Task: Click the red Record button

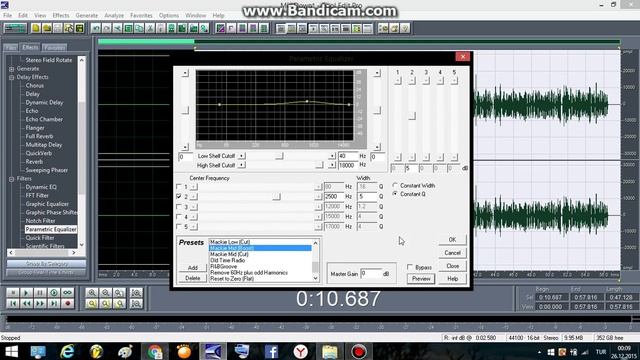Action: (68, 303)
